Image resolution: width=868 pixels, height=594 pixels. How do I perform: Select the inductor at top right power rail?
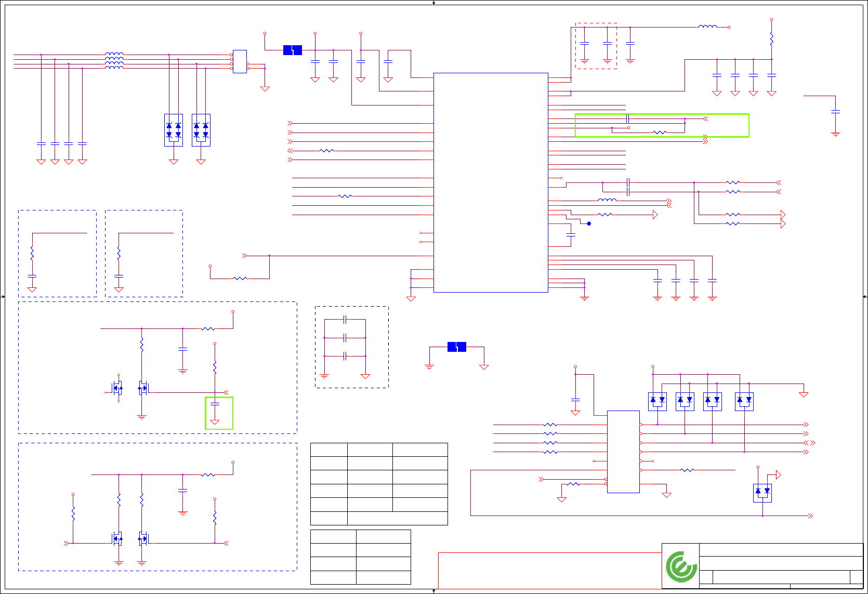click(707, 27)
